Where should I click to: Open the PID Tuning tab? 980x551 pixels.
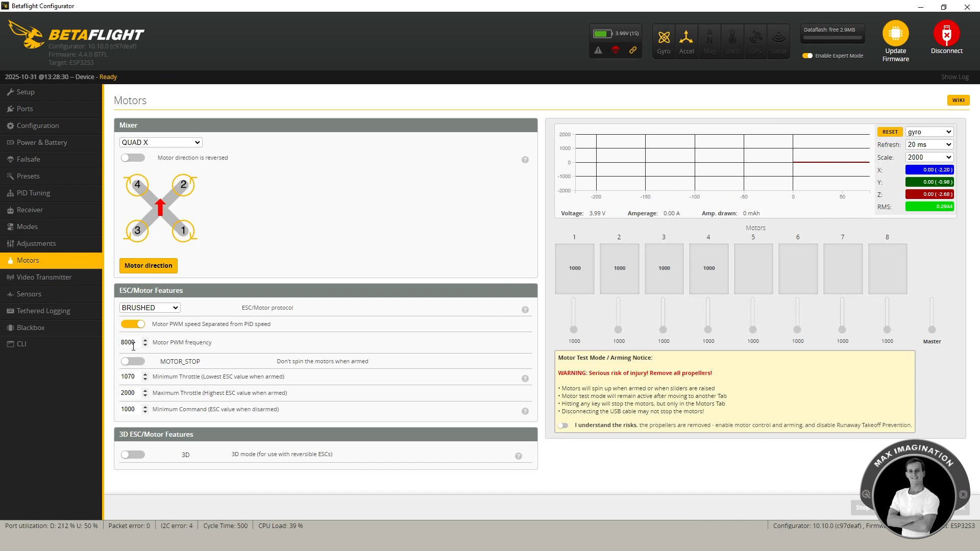tap(33, 193)
